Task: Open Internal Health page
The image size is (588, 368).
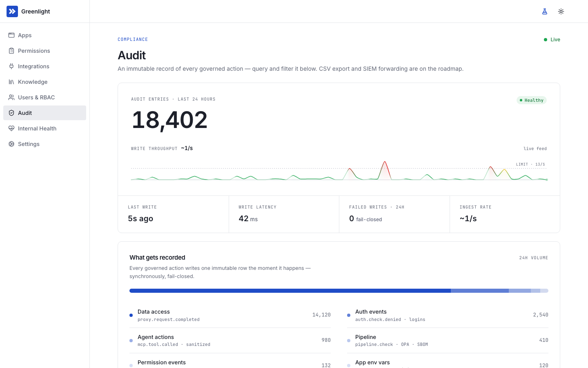Action: click(45, 128)
